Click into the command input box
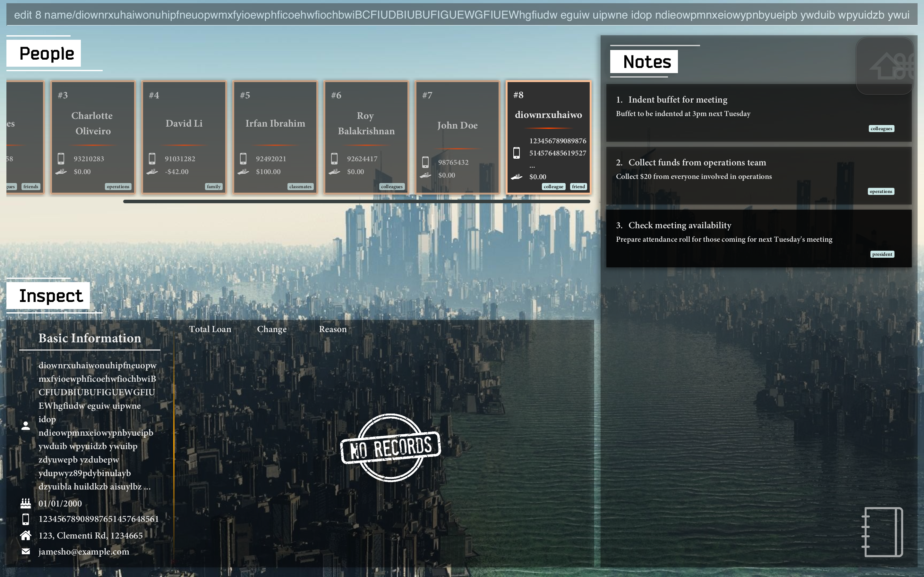 [x=462, y=15]
